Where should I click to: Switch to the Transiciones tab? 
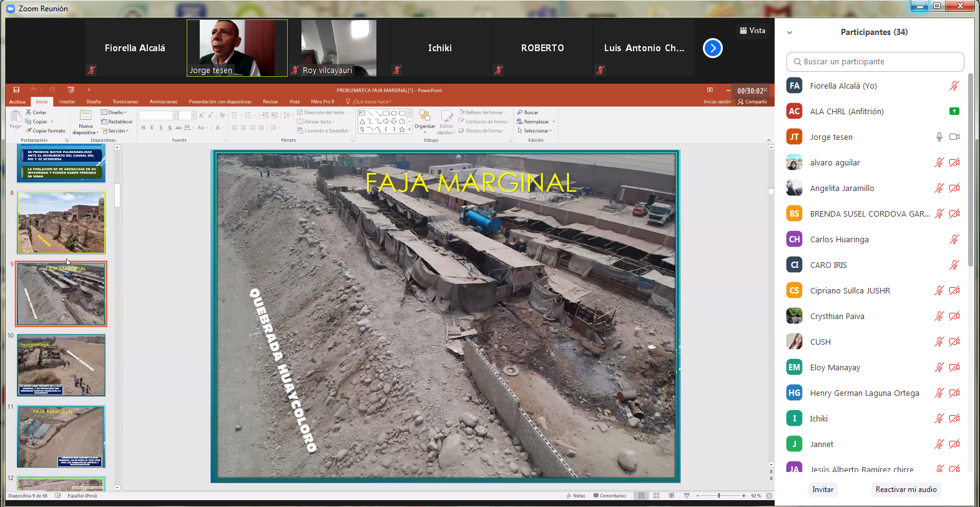(x=125, y=102)
